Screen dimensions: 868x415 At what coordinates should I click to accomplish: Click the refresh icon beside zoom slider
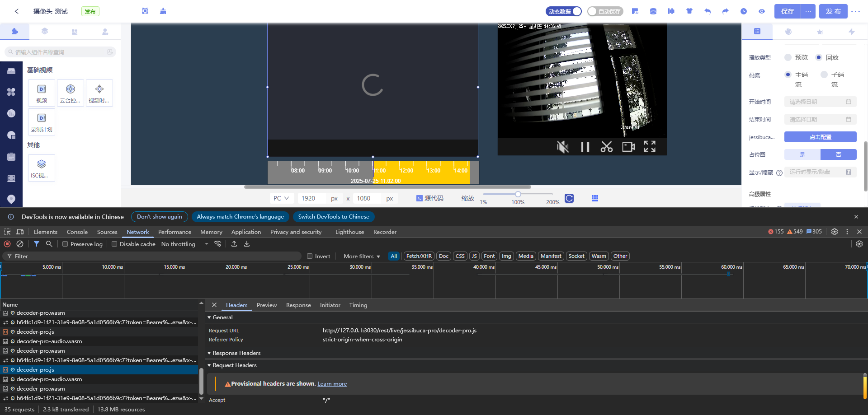pos(569,198)
